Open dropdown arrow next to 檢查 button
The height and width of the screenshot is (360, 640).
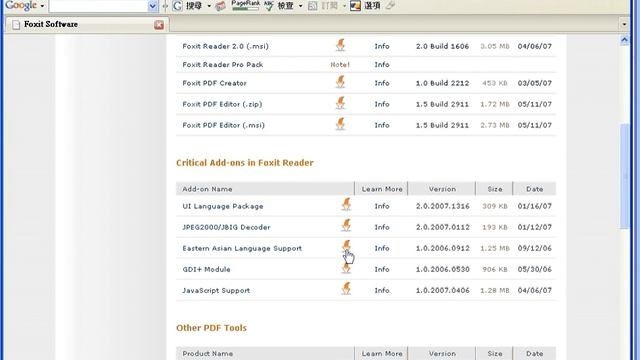pyautogui.click(x=300, y=6)
